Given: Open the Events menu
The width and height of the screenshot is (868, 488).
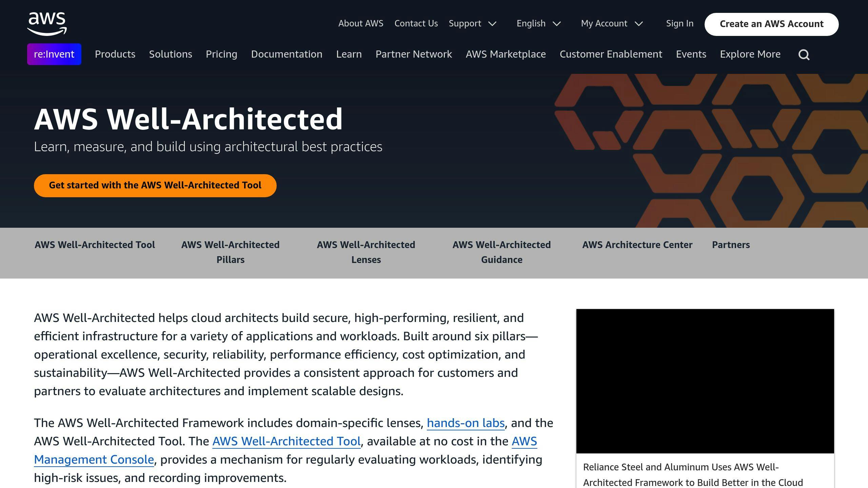Looking at the screenshot, I should (x=691, y=54).
